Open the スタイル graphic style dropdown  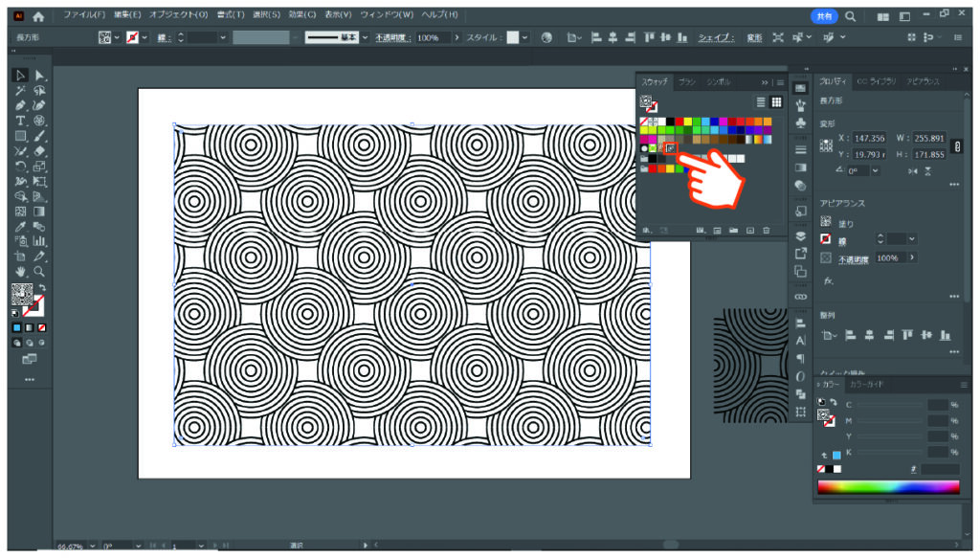click(524, 37)
